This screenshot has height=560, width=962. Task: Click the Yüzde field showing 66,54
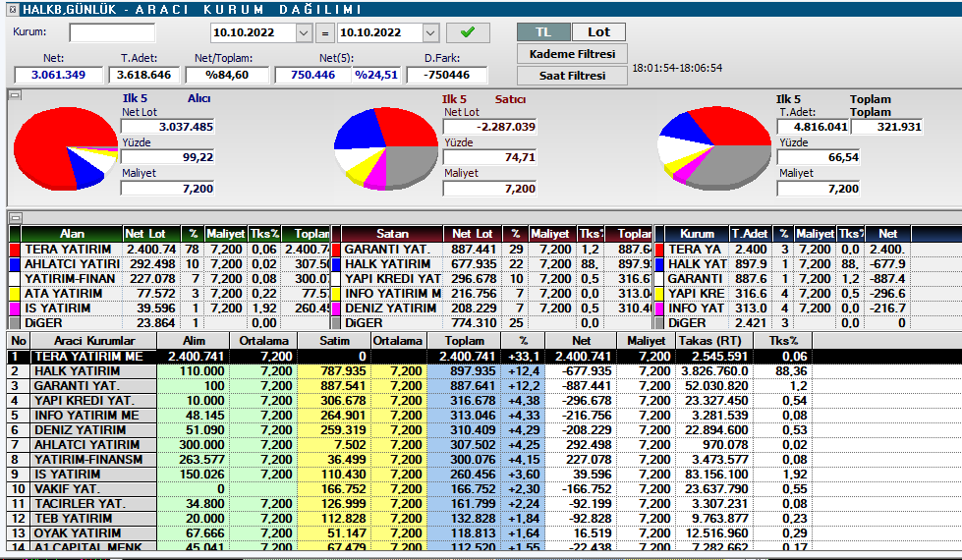click(x=819, y=157)
